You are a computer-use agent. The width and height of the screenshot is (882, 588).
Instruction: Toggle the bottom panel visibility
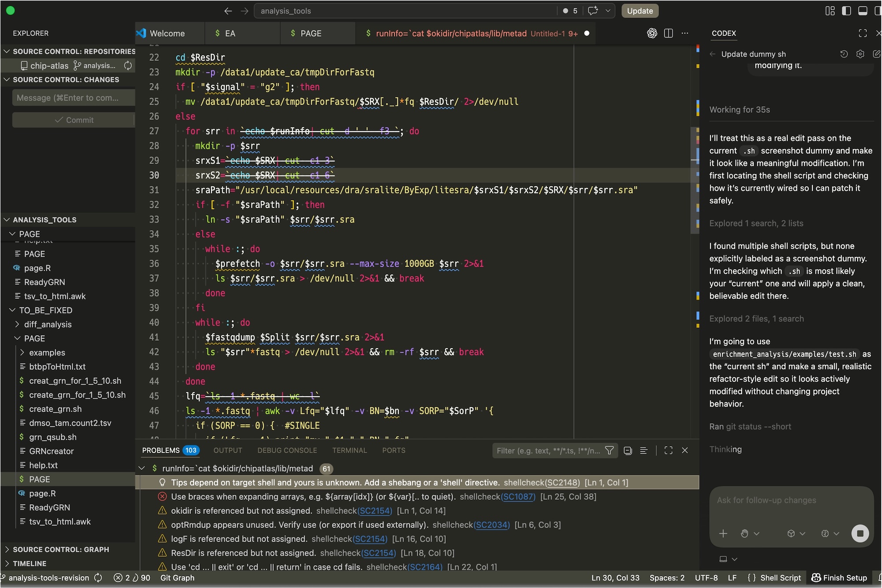click(x=863, y=11)
